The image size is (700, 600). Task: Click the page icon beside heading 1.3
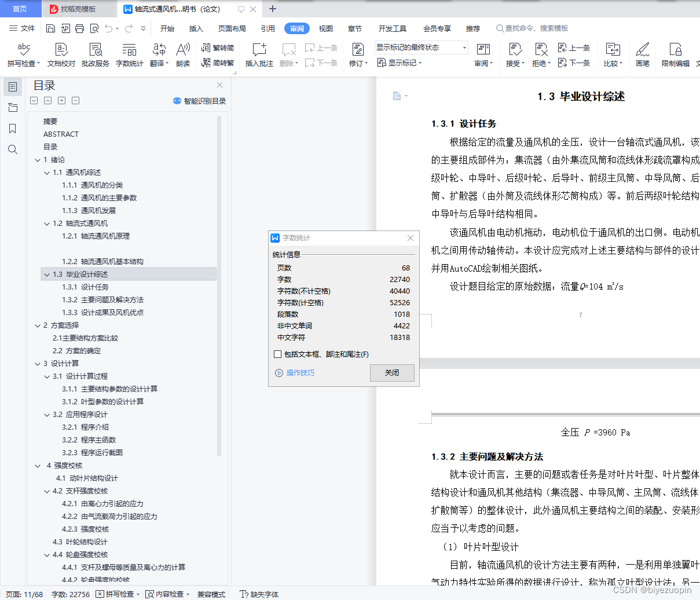point(397,96)
